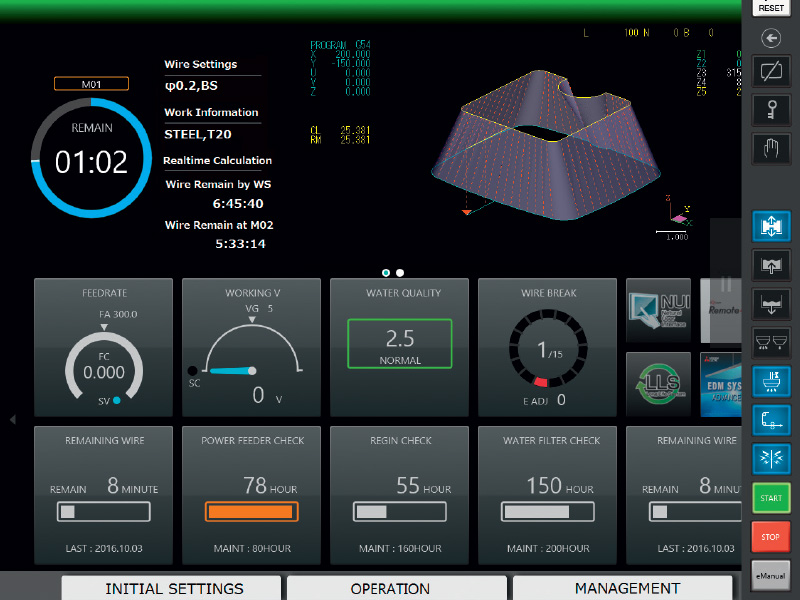Click the "Realtime Calculation" heading
This screenshot has height=600, width=800.
click(217, 160)
